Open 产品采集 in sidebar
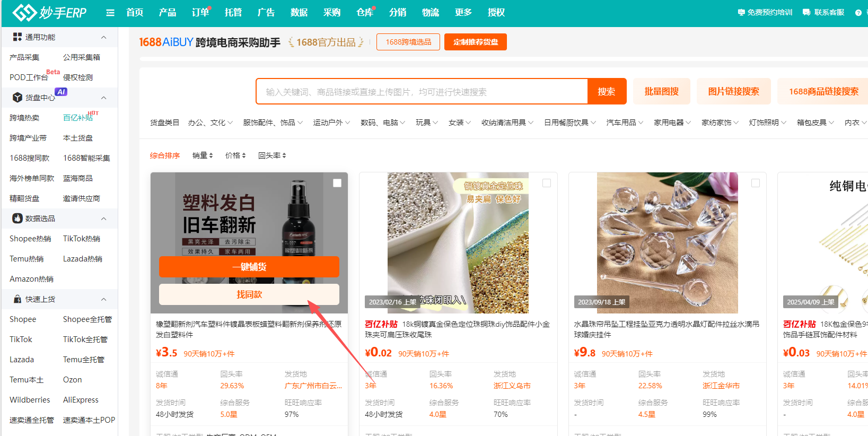The image size is (868, 436). 24,57
